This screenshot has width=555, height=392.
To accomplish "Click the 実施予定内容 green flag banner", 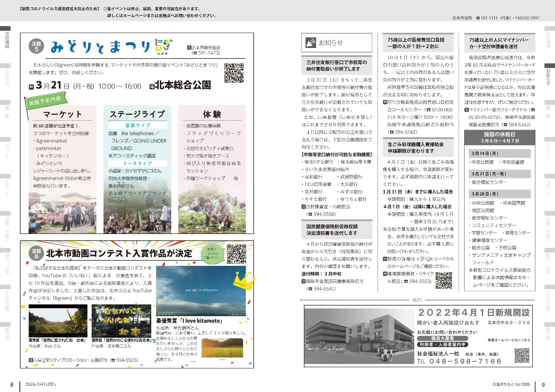I will click(46, 101).
